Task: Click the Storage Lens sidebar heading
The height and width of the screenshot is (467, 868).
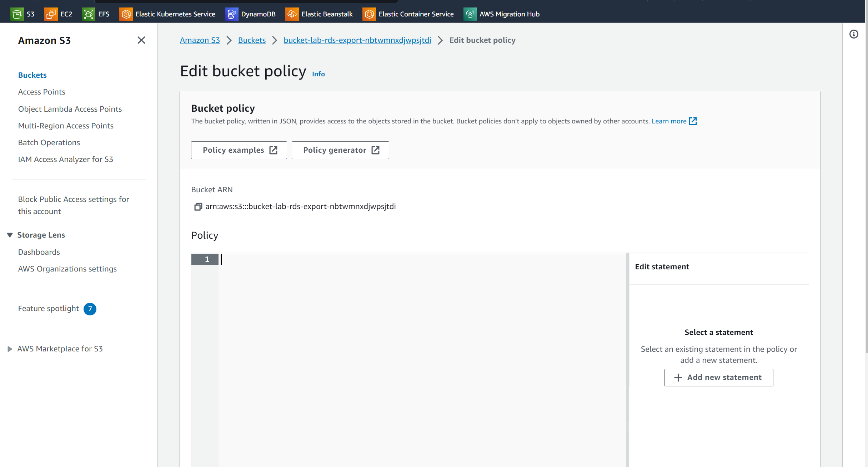Action: [x=41, y=235]
